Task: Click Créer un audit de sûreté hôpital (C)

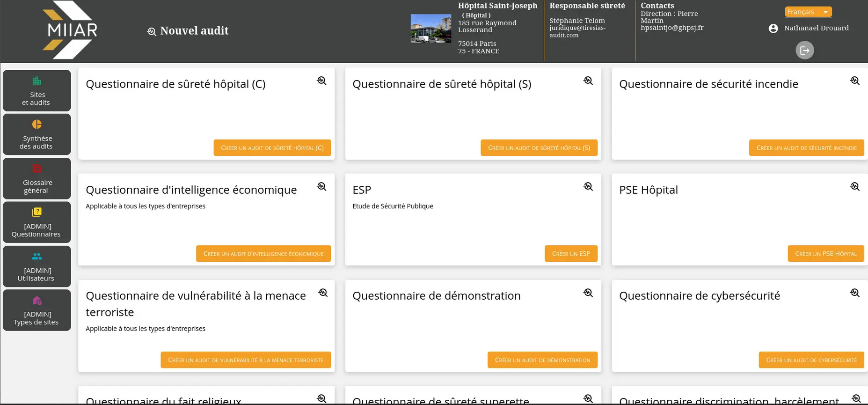Action: coord(272,148)
